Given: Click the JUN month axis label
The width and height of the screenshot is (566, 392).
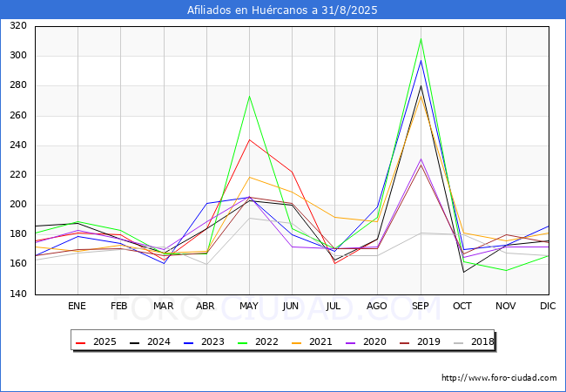Looking at the screenshot, I should pyautogui.click(x=291, y=306).
